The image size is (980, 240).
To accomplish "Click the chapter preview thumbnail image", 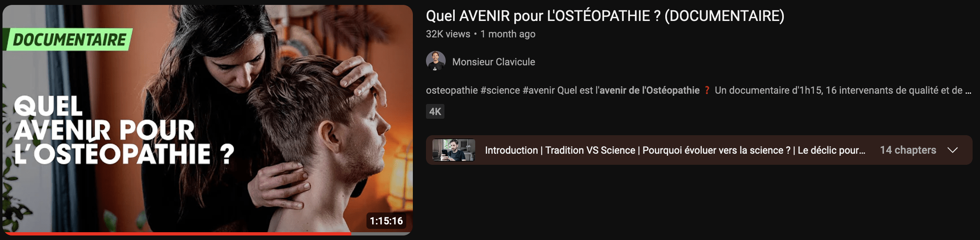I will [454, 150].
